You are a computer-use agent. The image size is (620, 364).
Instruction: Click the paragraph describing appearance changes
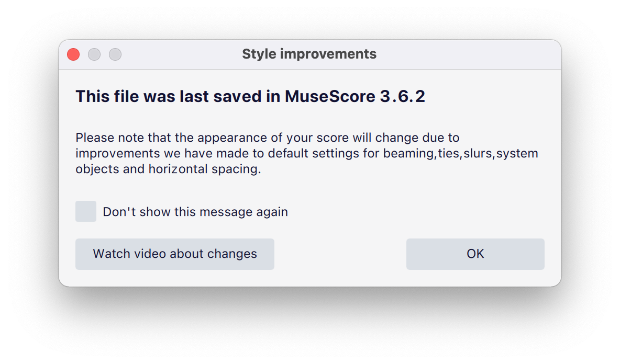tap(307, 153)
